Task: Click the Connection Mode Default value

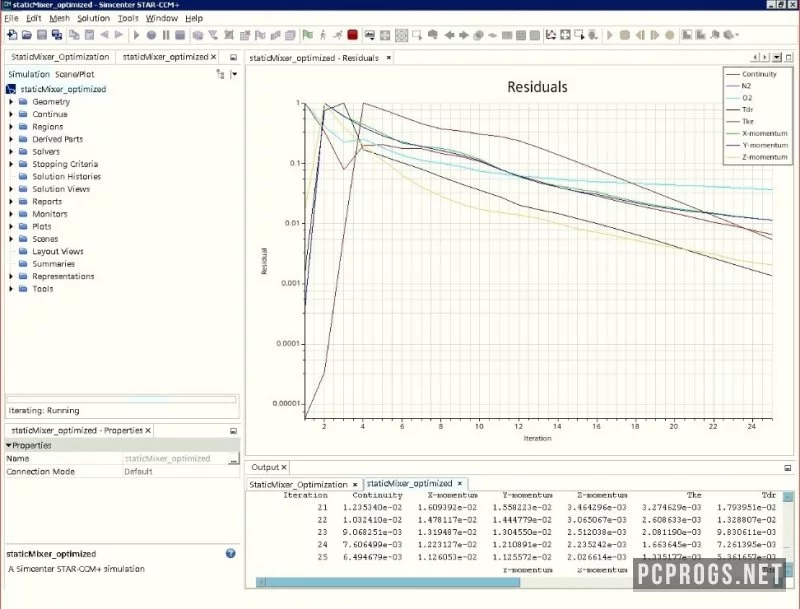Action: pyautogui.click(x=138, y=472)
